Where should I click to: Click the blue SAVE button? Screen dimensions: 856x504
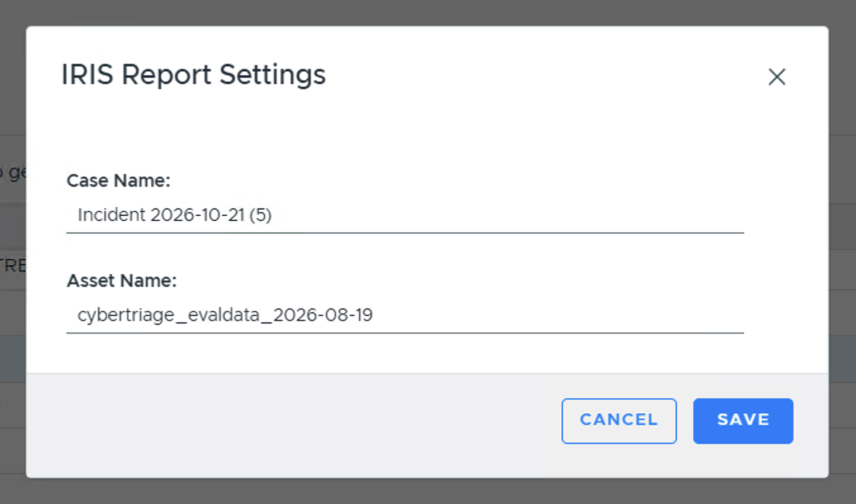[743, 420]
